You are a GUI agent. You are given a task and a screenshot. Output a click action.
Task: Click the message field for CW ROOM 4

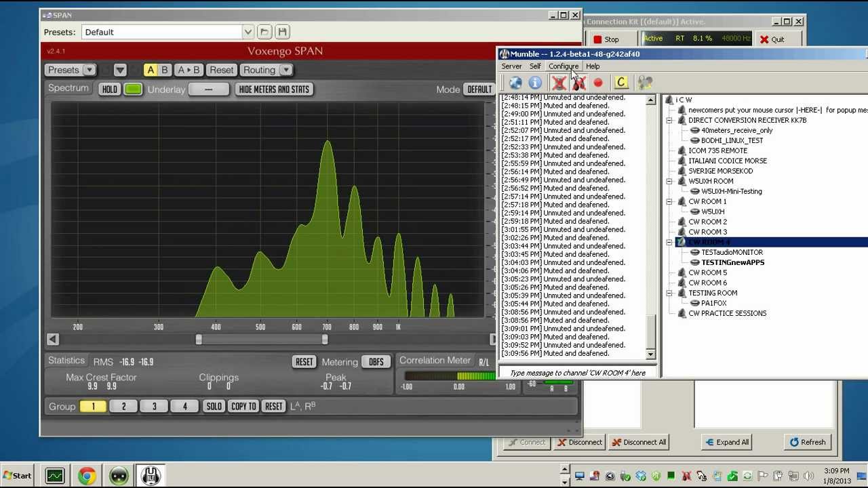pyautogui.click(x=577, y=373)
